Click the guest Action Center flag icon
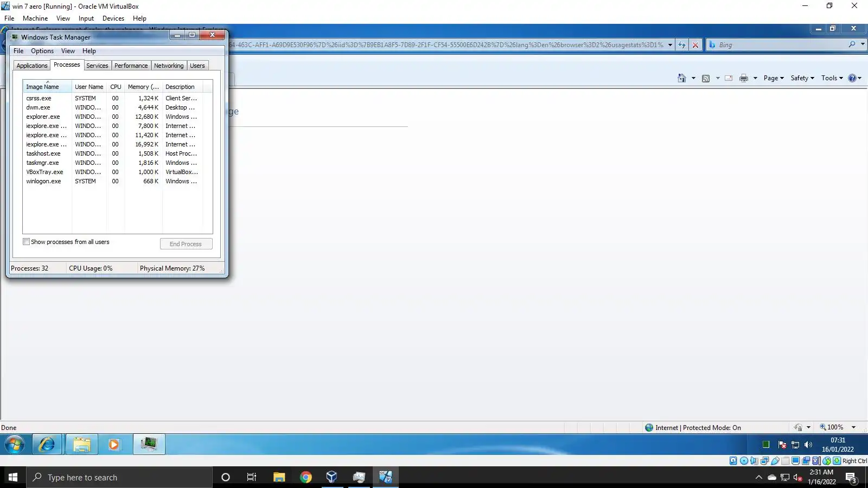The width and height of the screenshot is (868, 488). 782,445
